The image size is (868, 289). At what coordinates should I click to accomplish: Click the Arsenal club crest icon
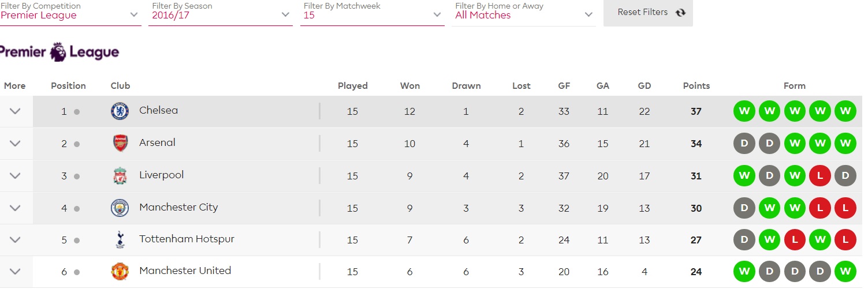(x=120, y=144)
